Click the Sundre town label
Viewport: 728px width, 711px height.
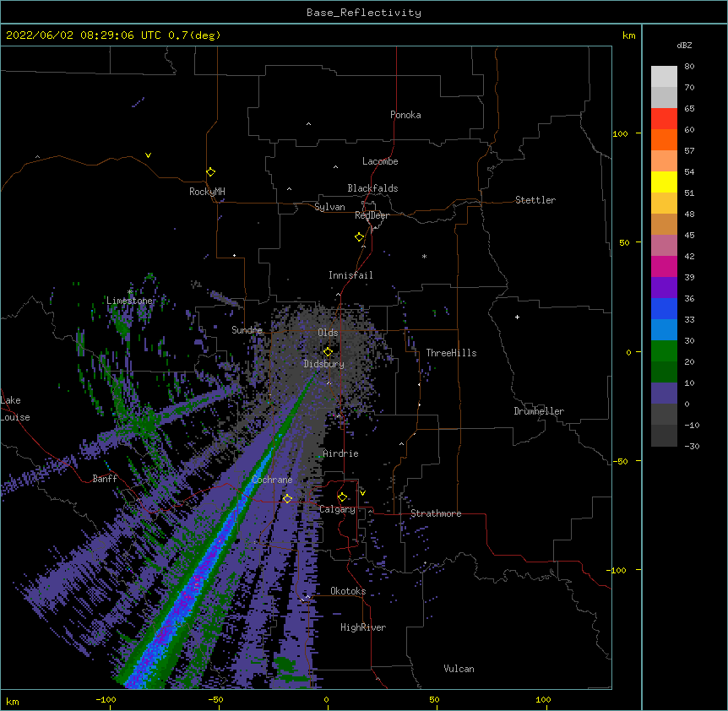pos(247,330)
